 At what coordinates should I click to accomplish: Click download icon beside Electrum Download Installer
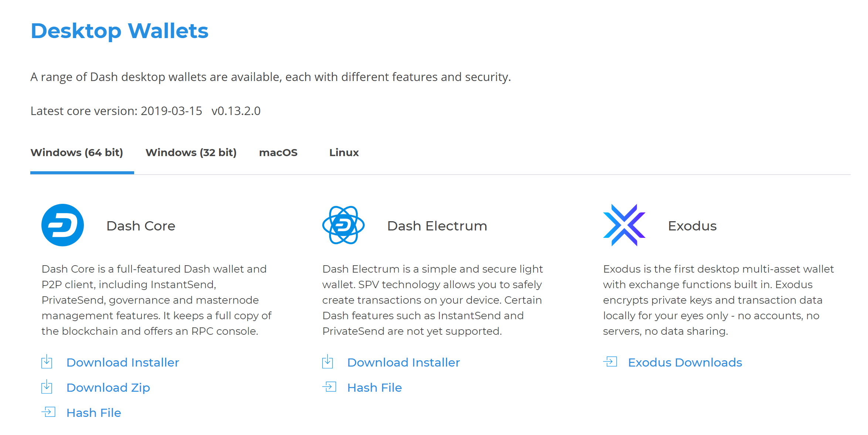[x=328, y=362]
